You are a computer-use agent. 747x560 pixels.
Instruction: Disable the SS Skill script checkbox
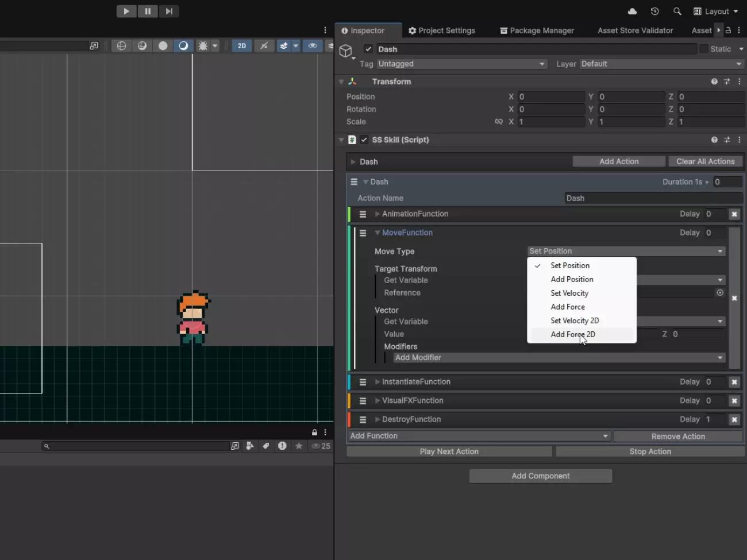click(364, 140)
